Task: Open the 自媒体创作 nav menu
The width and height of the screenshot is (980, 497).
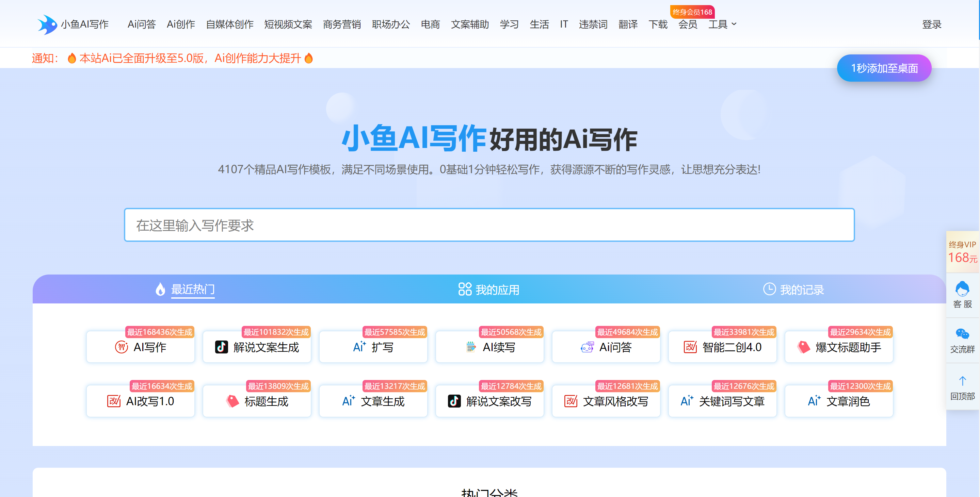Action: click(x=230, y=24)
